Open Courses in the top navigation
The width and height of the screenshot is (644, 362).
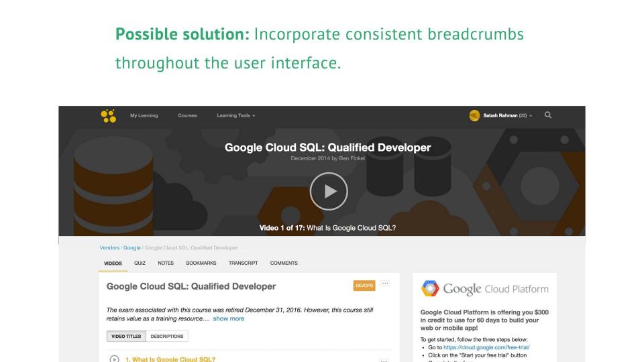point(187,116)
